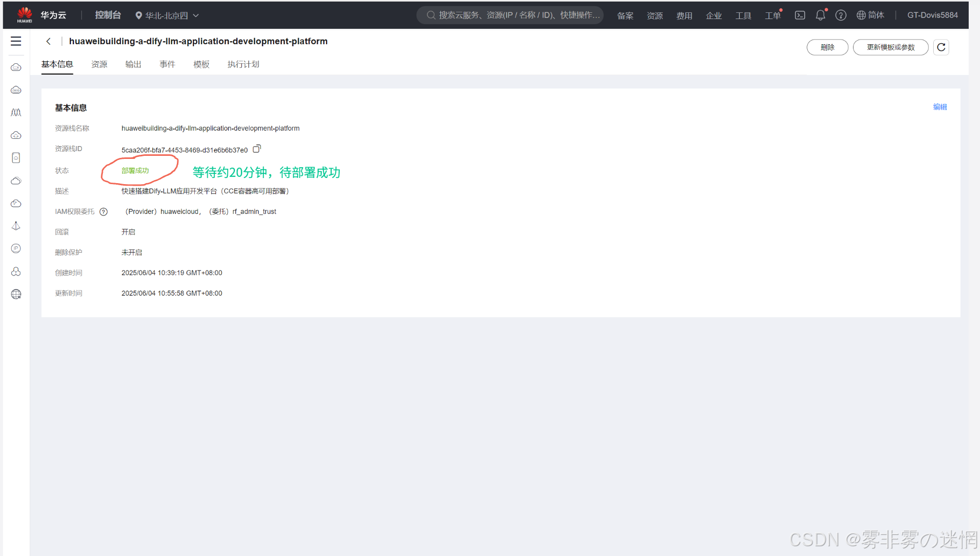
Task: Launch CloudShell terminal icon in header
Action: pos(800,15)
